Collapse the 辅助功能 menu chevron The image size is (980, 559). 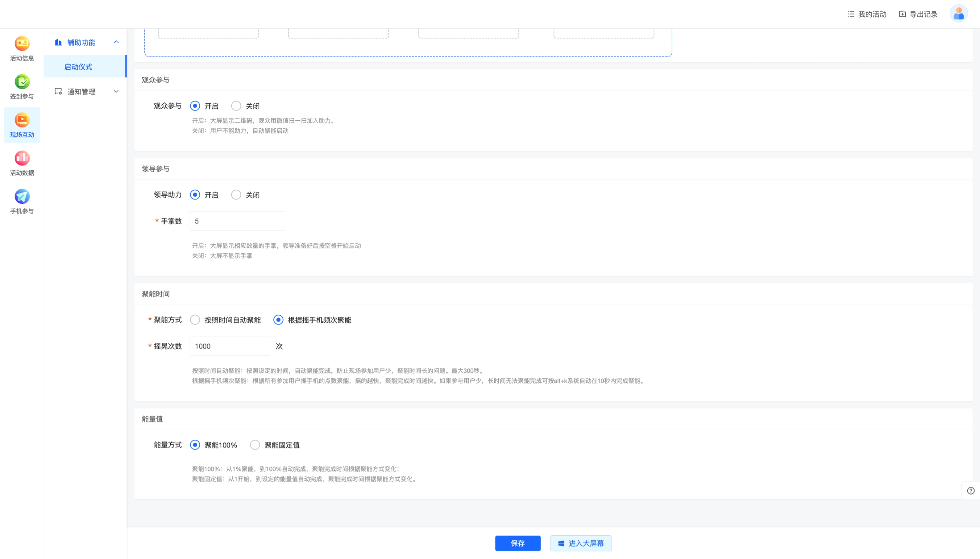(116, 42)
